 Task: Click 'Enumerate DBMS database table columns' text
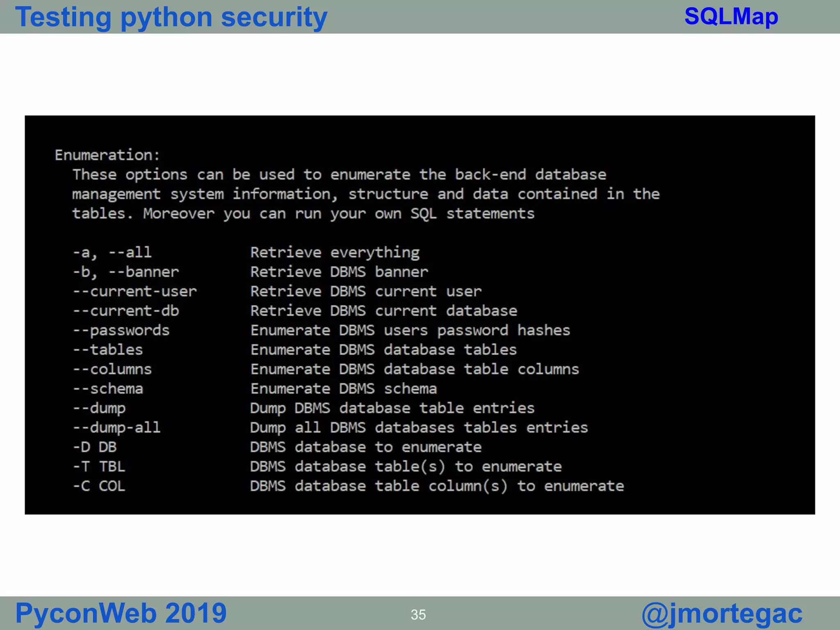coord(415,369)
